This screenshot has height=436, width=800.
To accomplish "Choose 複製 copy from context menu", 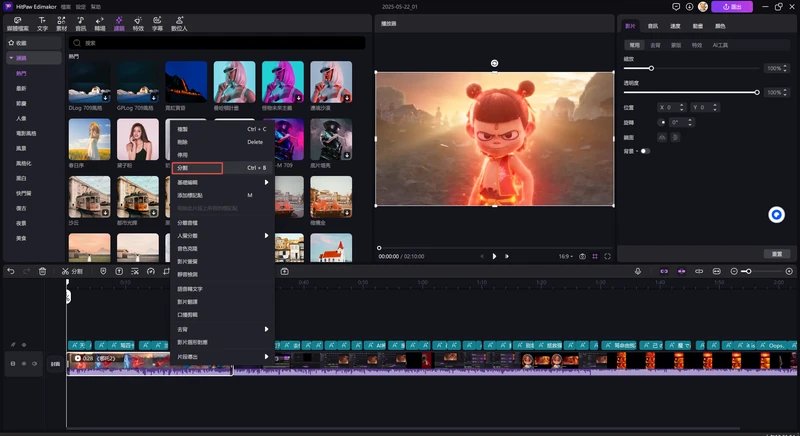I will click(223, 129).
